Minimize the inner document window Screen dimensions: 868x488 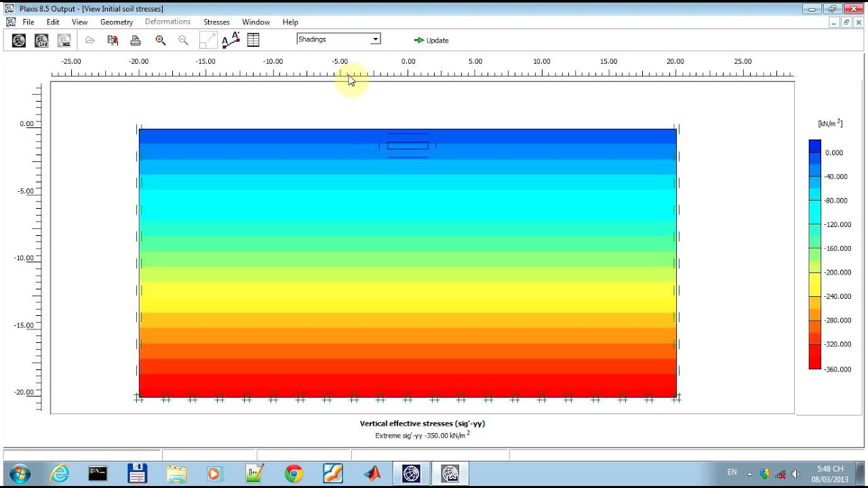(x=835, y=22)
